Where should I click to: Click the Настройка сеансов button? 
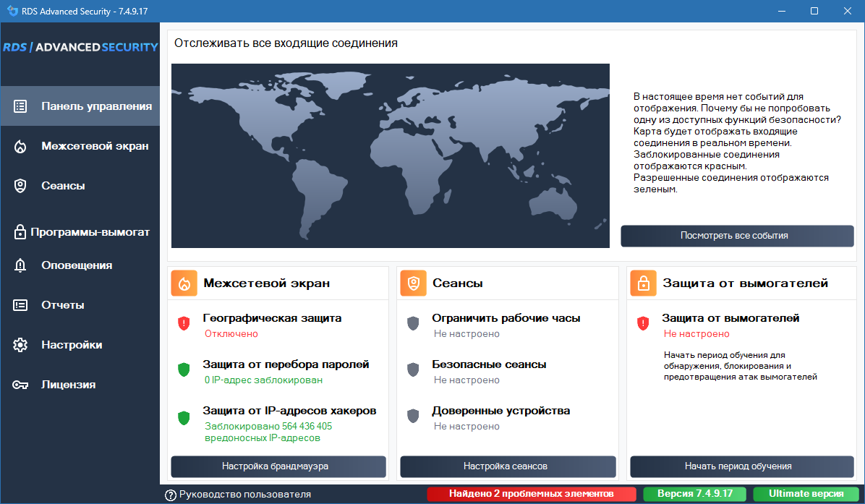coord(508,466)
